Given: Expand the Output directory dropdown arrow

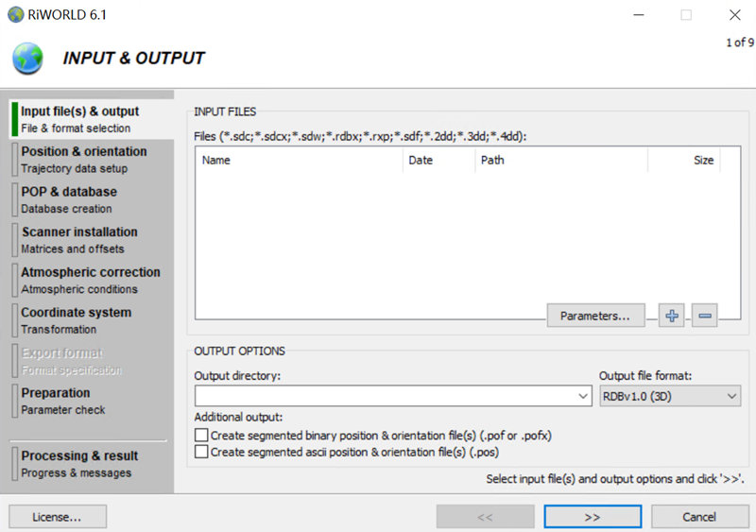Looking at the screenshot, I should pyautogui.click(x=583, y=397).
